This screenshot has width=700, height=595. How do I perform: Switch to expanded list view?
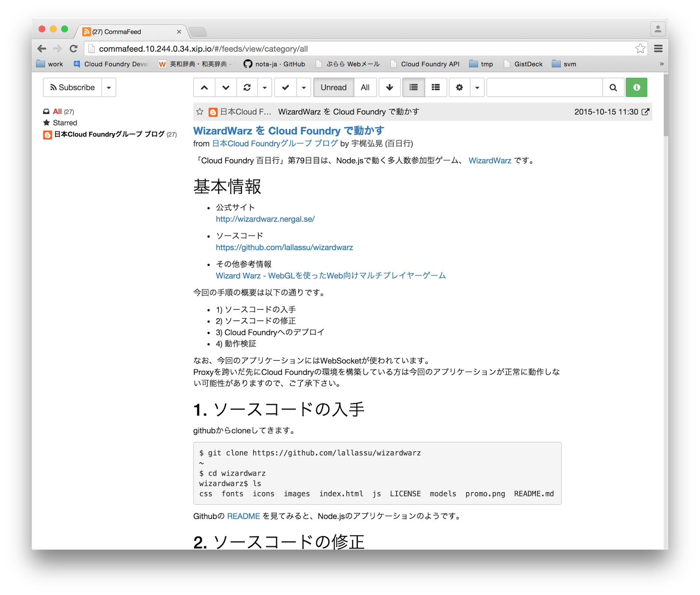point(436,88)
